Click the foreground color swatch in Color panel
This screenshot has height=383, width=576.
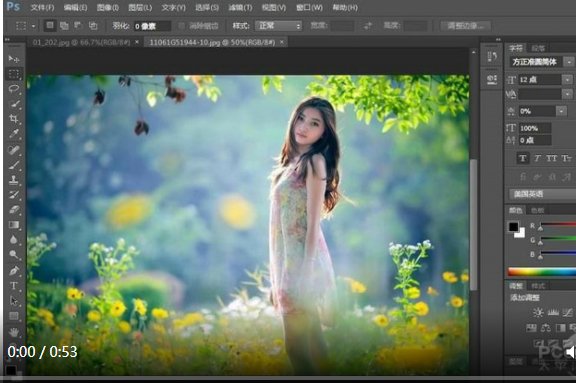click(x=513, y=227)
